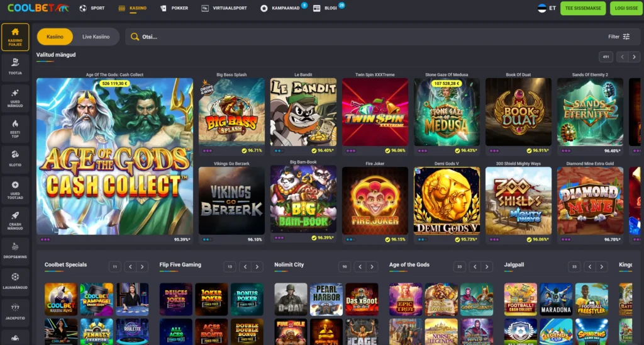Screen dimensions: 644x345
Task: Click the Estonian flag language icon
Action: click(x=542, y=8)
